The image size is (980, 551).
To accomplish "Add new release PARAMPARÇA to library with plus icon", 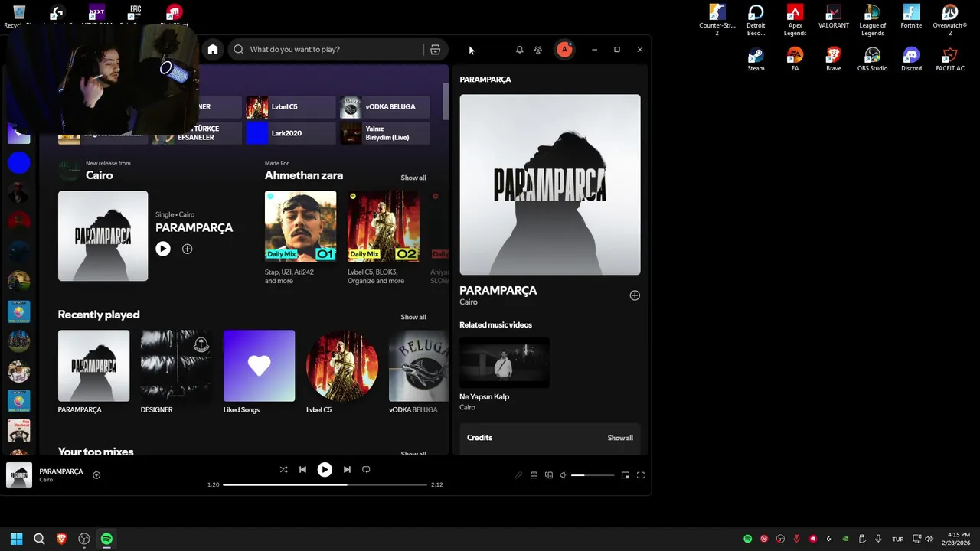I will 187,249.
